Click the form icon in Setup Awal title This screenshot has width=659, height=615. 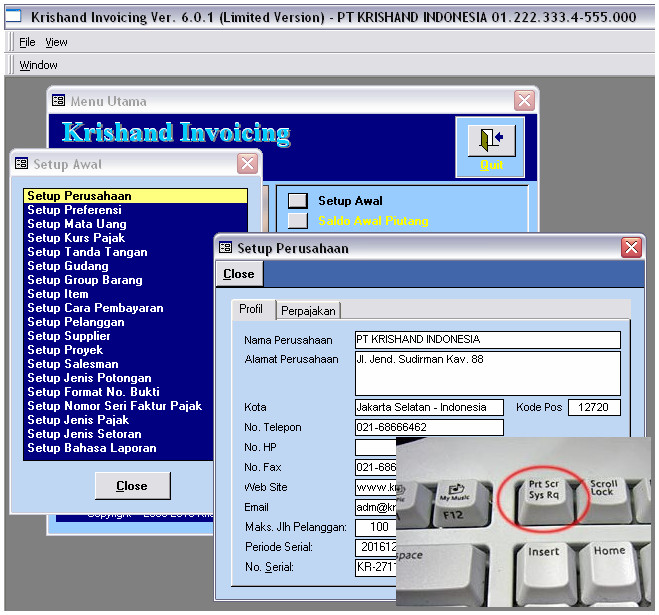tap(21, 164)
